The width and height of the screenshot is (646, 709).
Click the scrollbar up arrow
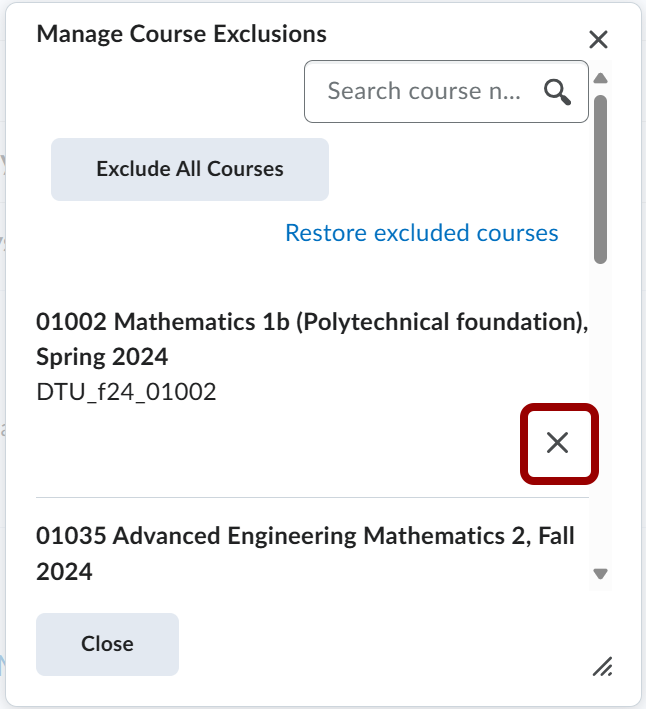click(x=600, y=78)
